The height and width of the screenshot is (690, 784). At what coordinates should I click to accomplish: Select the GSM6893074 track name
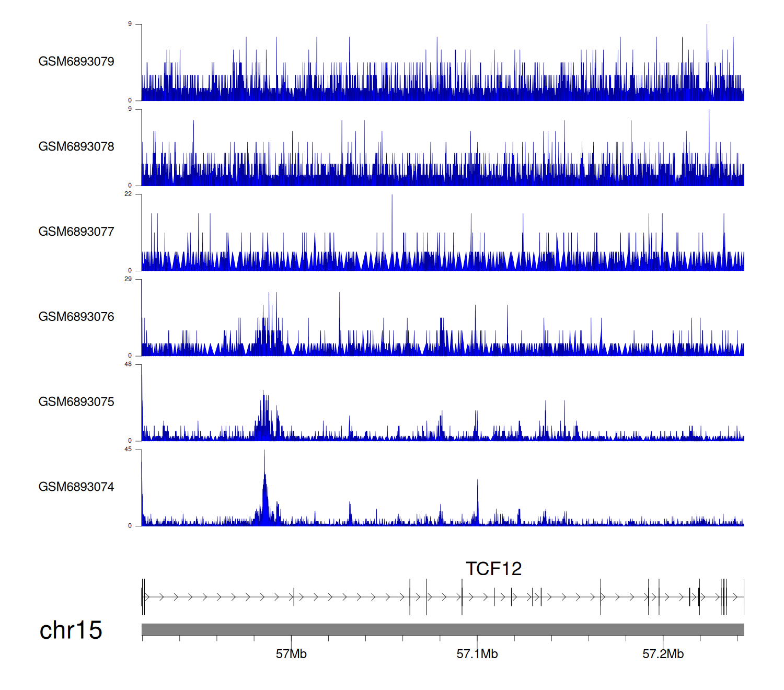[76, 487]
